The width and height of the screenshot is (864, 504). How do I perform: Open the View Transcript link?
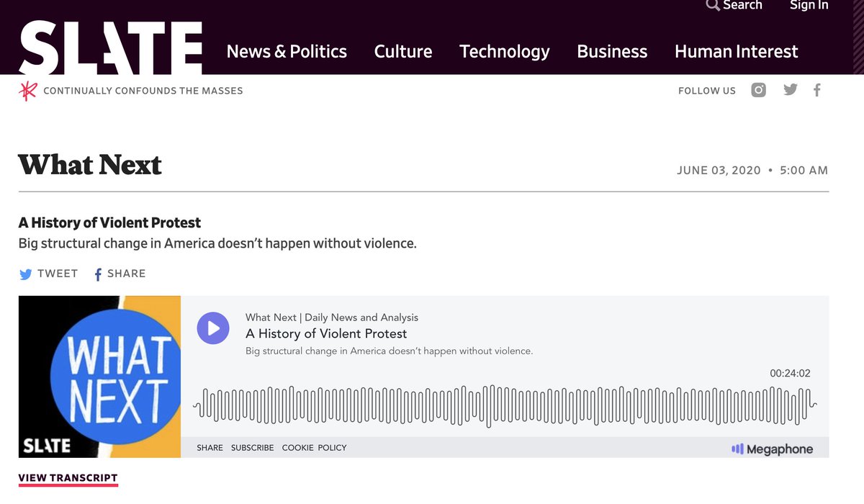(68, 478)
